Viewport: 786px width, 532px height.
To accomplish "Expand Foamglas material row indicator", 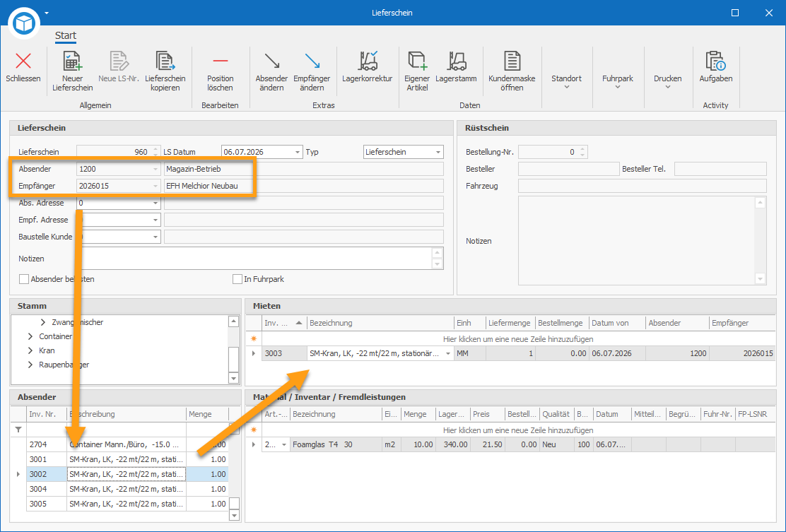I will pos(254,445).
